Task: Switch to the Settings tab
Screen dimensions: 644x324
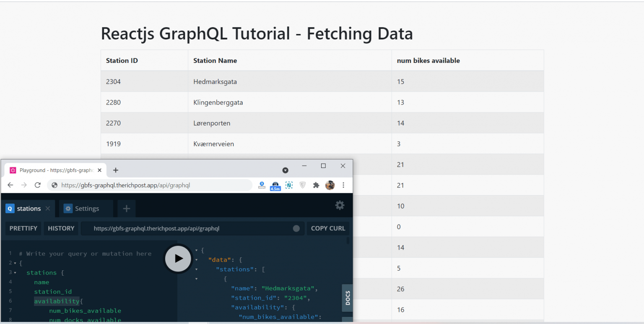Action: [86, 208]
